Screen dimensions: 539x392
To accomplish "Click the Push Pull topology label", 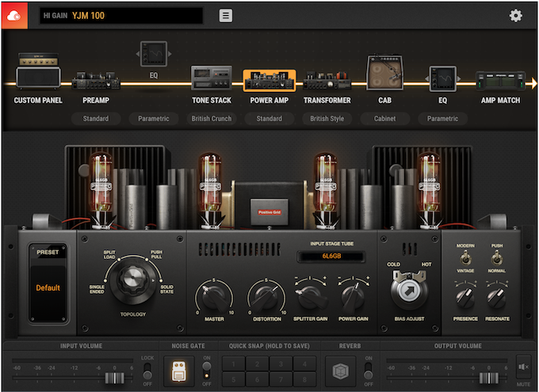I will (156, 254).
